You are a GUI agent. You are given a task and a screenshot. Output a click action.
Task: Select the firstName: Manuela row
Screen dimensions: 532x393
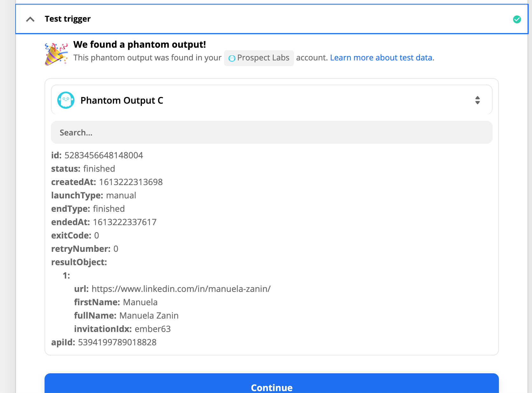[x=116, y=302]
